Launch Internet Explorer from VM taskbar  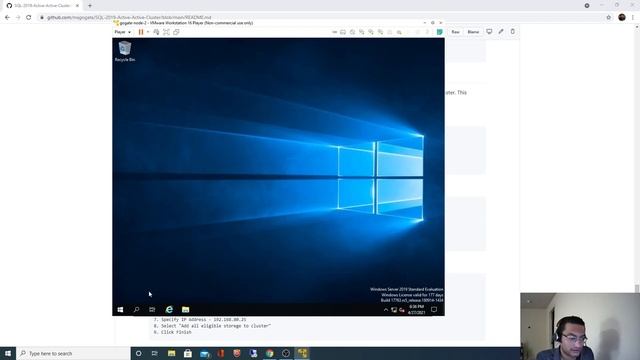coord(169,310)
